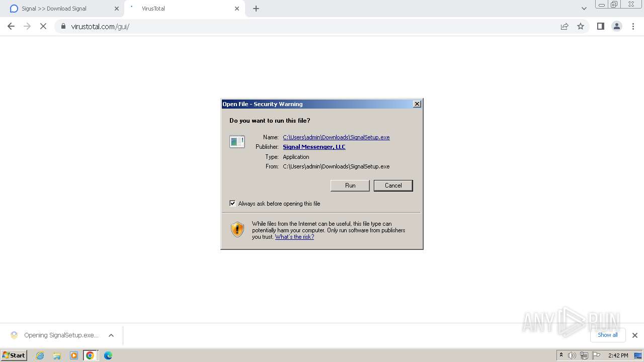Stop loading the page
Image resolution: width=644 pixels, height=362 pixels.
tap(43, 26)
